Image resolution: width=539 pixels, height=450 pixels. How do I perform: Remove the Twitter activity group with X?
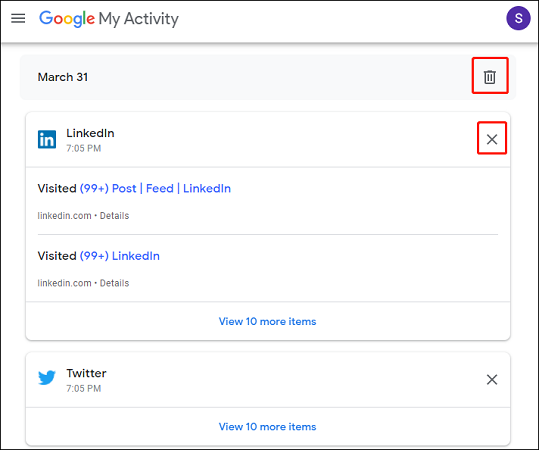click(x=492, y=380)
